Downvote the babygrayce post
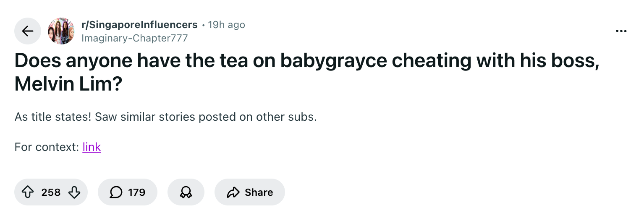The width and height of the screenshot is (644, 213). pos(74,192)
